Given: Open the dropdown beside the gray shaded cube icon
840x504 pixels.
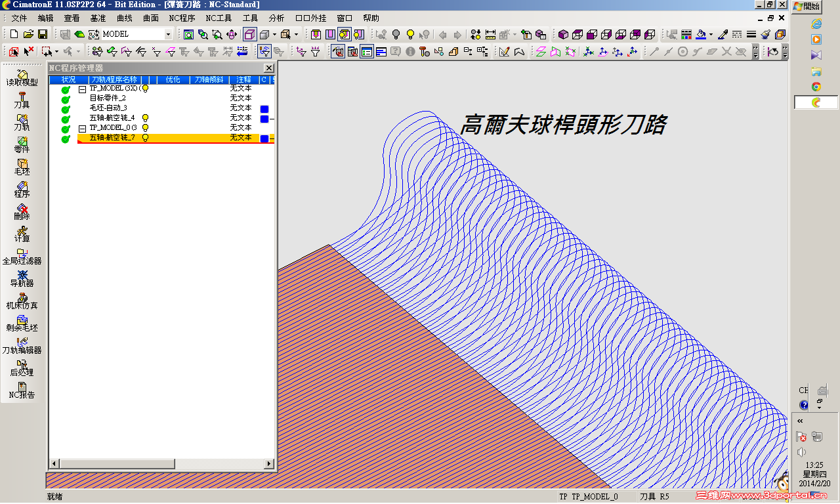Looking at the screenshot, I should pos(274,34).
